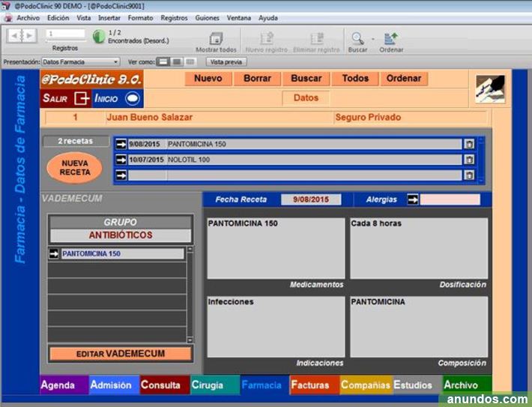Click the pink Alergias input field
This screenshot has width=532, height=407.
click(450, 199)
